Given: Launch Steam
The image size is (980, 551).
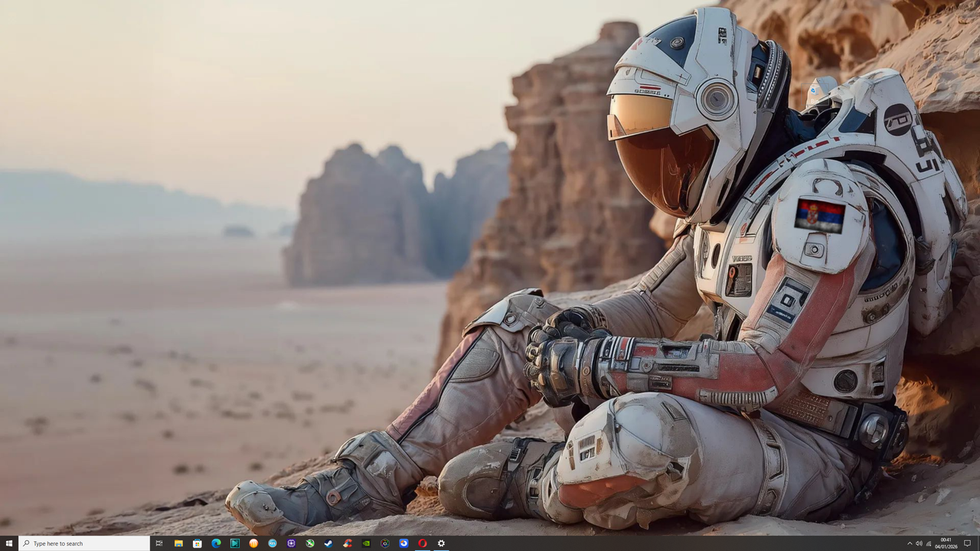Looking at the screenshot, I should pyautogui.click(x=328, y=543).
